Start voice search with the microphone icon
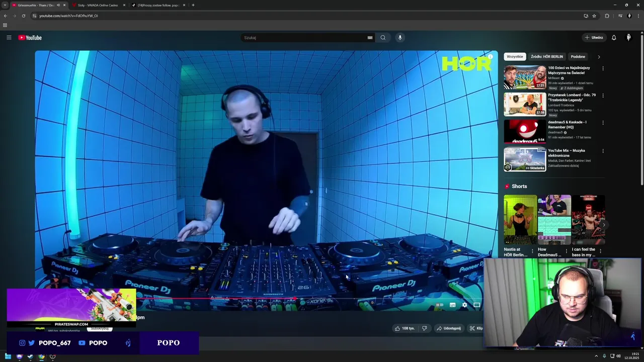644x362 pixels. click(x=400, y=38)
